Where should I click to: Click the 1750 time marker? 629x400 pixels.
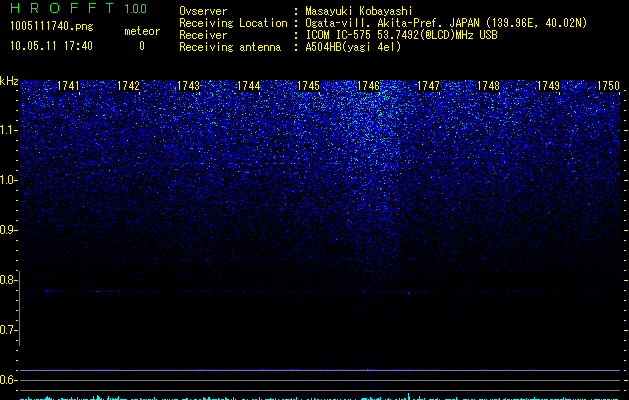coord(609,86)
